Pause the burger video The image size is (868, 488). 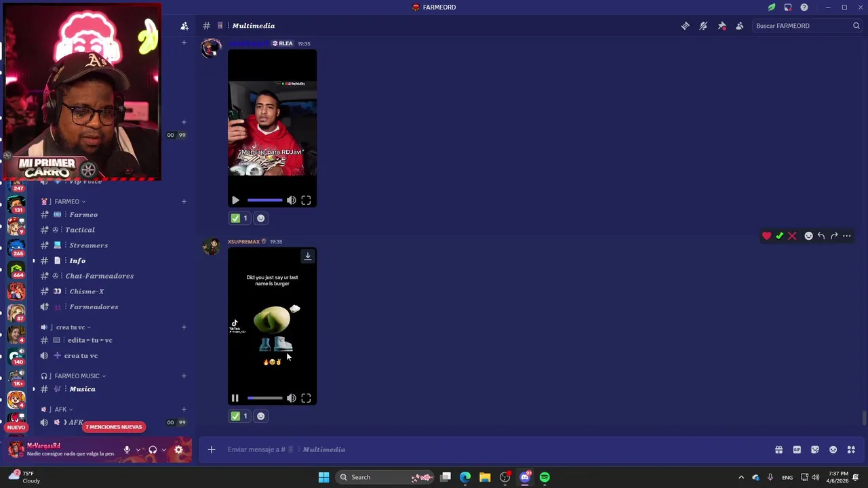pyautogui.click(x=235, y=399)
